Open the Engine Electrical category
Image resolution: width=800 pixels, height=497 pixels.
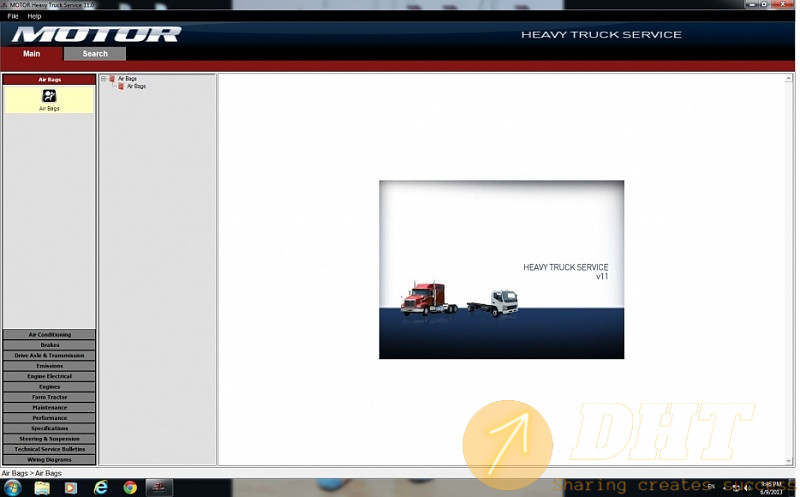pyautogui.click(x=49, y=377)
